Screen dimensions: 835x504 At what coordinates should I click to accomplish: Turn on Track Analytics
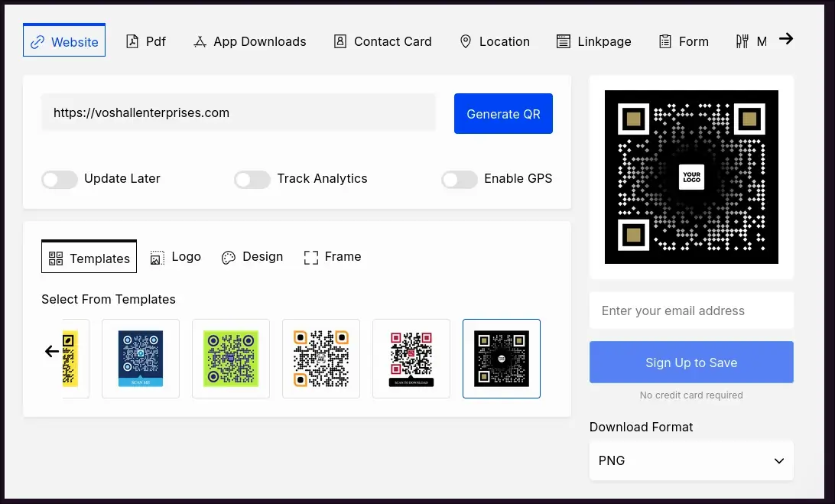point(252,179)
